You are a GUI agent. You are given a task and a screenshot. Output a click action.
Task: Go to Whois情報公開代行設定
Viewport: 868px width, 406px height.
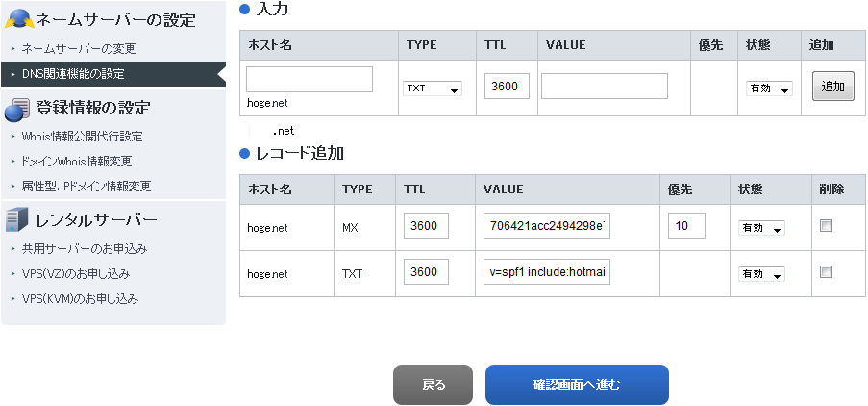[82, 137]
